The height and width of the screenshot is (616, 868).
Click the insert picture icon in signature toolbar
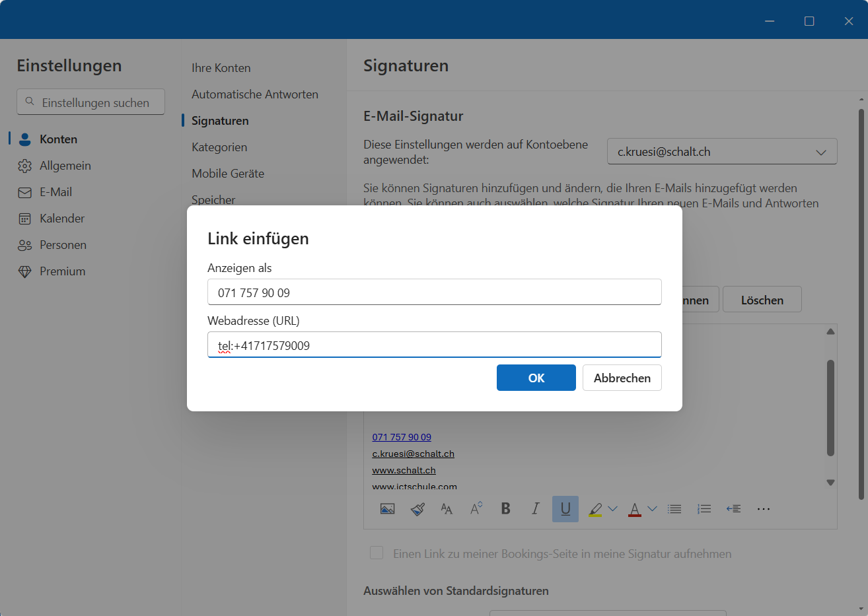tap(387, 509)
